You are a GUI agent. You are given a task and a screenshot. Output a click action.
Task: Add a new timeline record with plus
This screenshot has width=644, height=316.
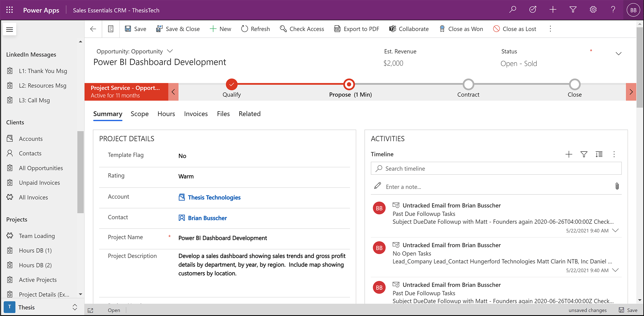click(x=569, y=154)
